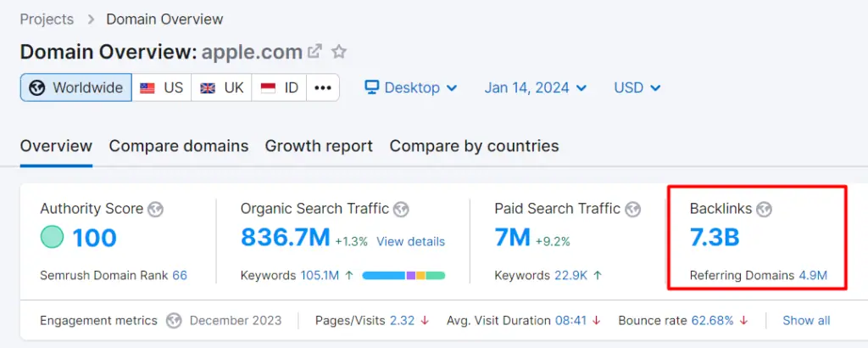Click Bounce rate 62.68% value
Screen dimensions: 868x348
712,321
